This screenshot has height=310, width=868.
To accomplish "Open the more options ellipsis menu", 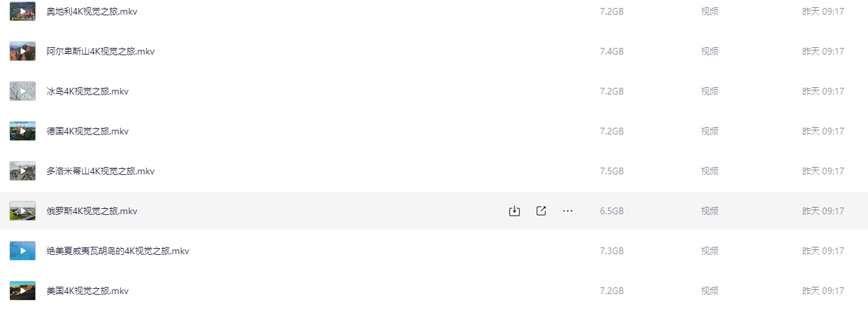I will pyautogui.click(x=568, y=211).
